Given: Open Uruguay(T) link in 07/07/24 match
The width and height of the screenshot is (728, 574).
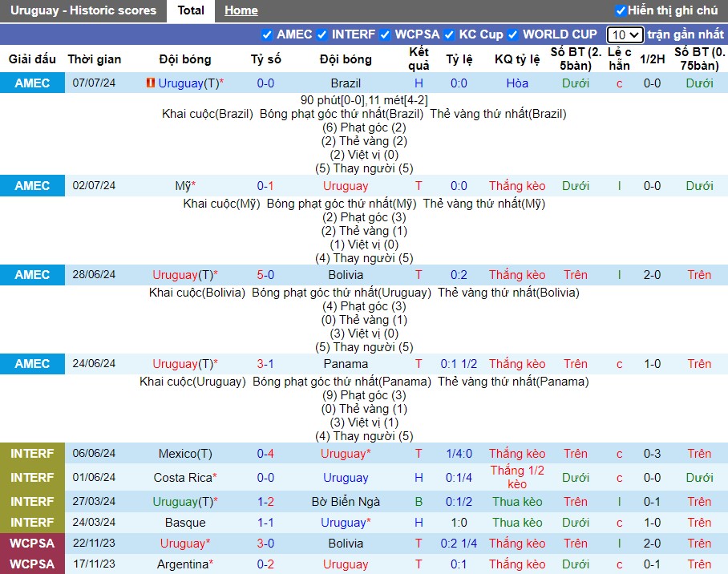Looking at the screenshot, I should tap(188, 83).
